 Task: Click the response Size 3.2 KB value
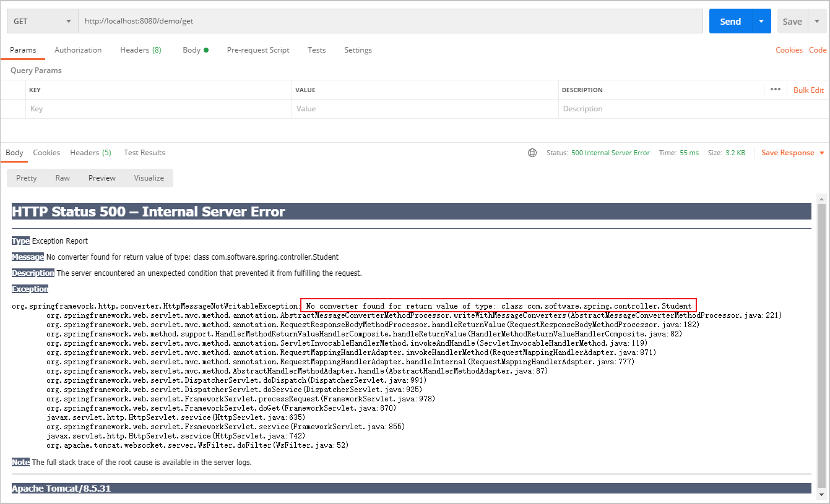pos(735,153)
